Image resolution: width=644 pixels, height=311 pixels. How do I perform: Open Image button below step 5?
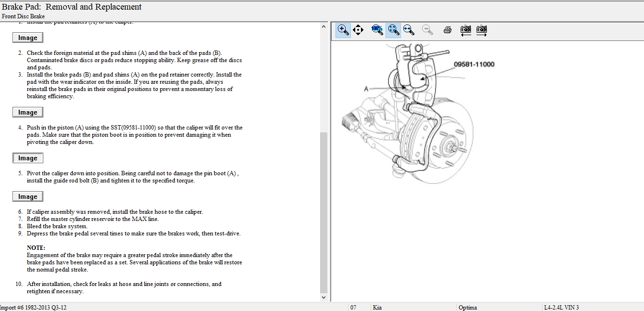(x=28, y=196)
